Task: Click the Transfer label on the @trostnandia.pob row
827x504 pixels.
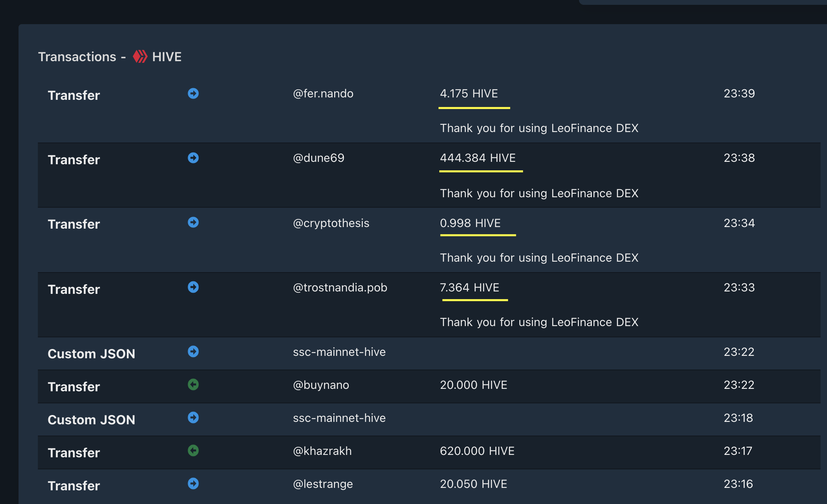Action: pos(74,289)
